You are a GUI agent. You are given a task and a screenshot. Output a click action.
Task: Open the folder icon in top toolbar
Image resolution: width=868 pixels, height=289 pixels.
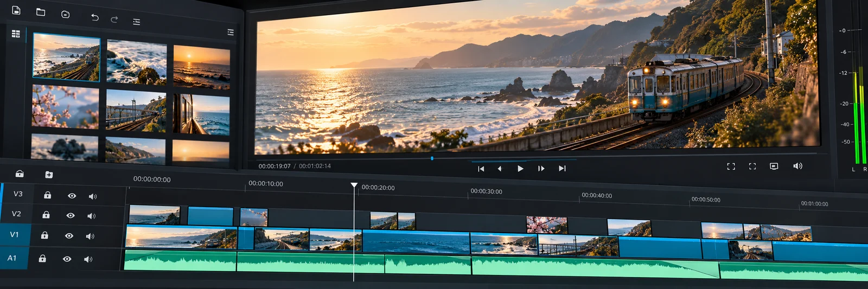click(41, 12)
